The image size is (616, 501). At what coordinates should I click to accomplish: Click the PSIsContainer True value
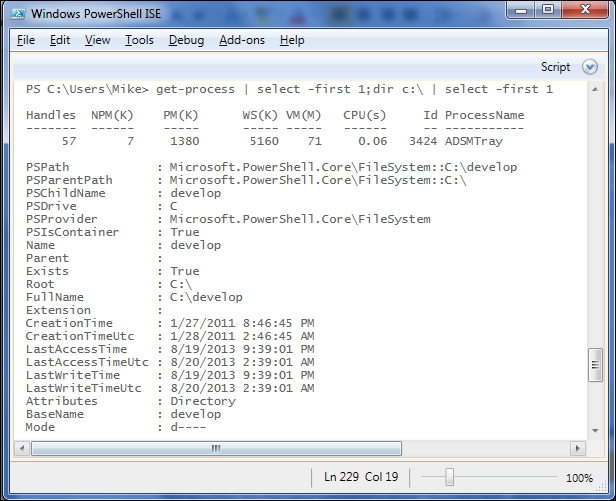coord(185,232)
